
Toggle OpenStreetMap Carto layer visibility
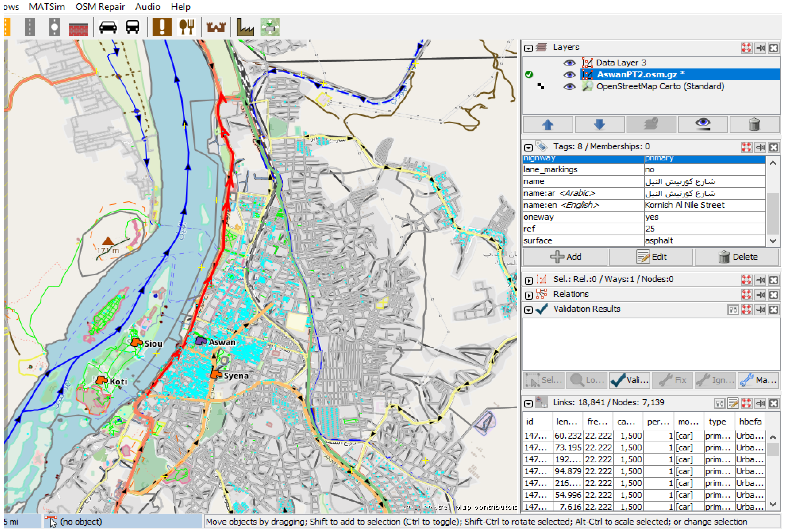tap(569, 86)
